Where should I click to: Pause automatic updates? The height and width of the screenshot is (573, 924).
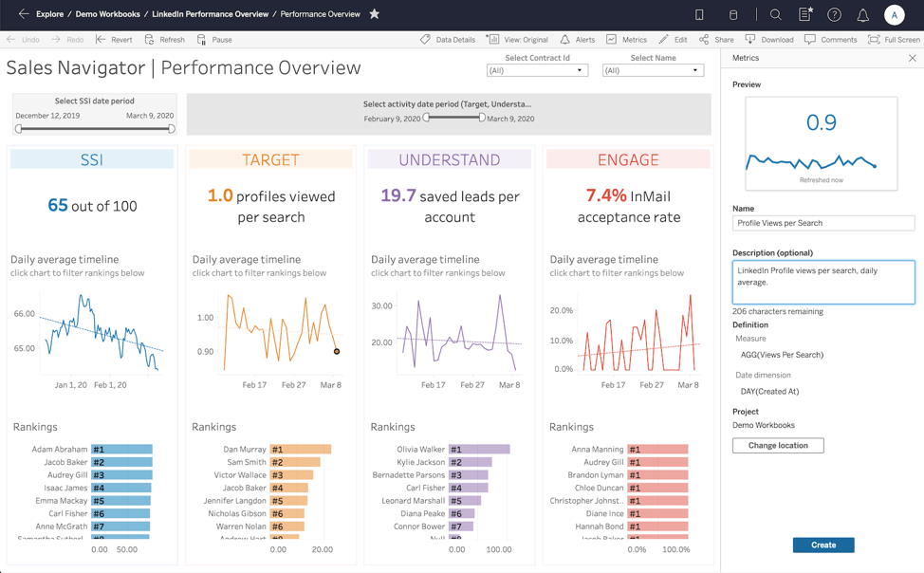pyautogui.click(x=214, y=40)
